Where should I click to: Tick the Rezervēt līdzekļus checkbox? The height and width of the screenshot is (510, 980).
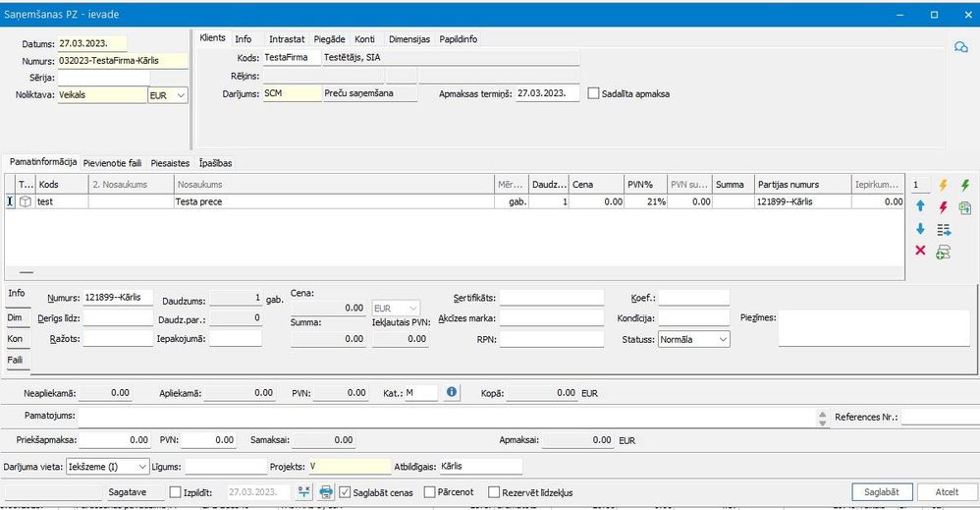(x=492, y=492)
